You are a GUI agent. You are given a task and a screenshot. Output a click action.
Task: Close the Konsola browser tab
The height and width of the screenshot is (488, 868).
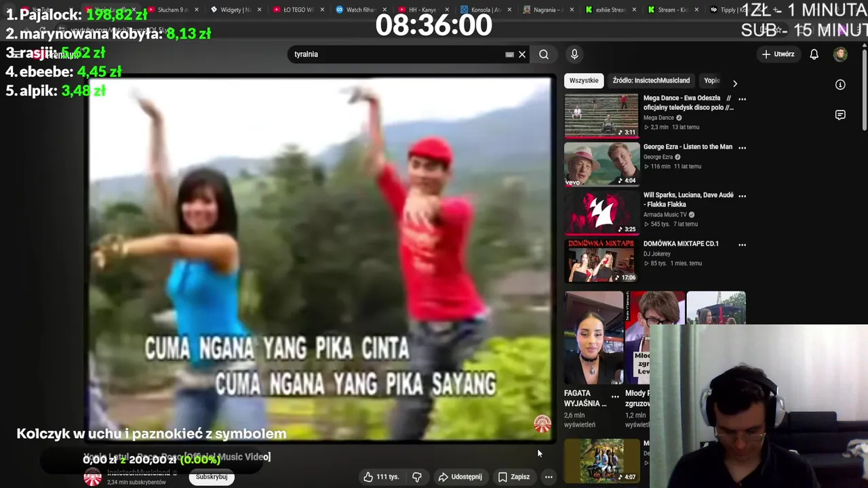[x=509, y=9]
